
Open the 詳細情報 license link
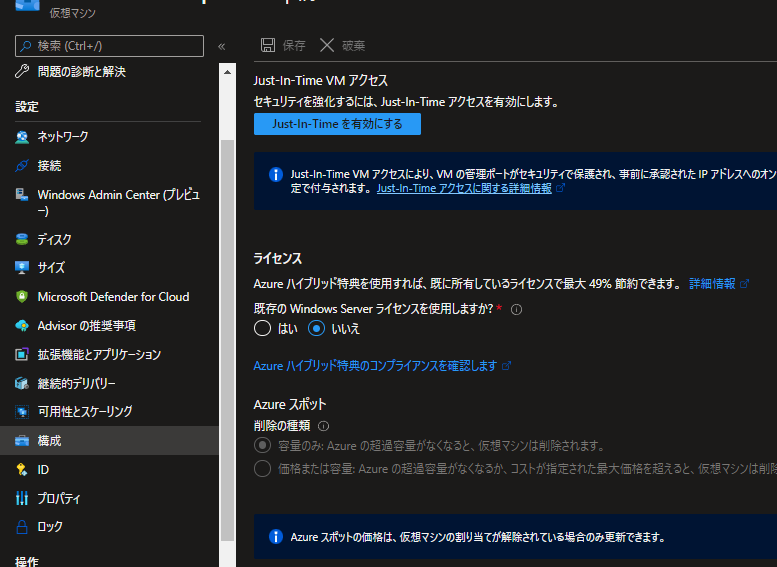tap(712, 284)
